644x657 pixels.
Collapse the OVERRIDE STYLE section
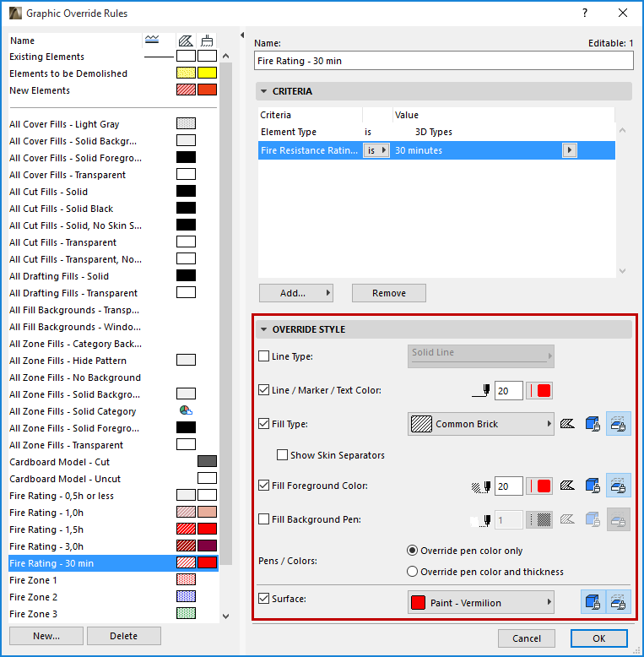pyautogui.click(x=264, y=329)
